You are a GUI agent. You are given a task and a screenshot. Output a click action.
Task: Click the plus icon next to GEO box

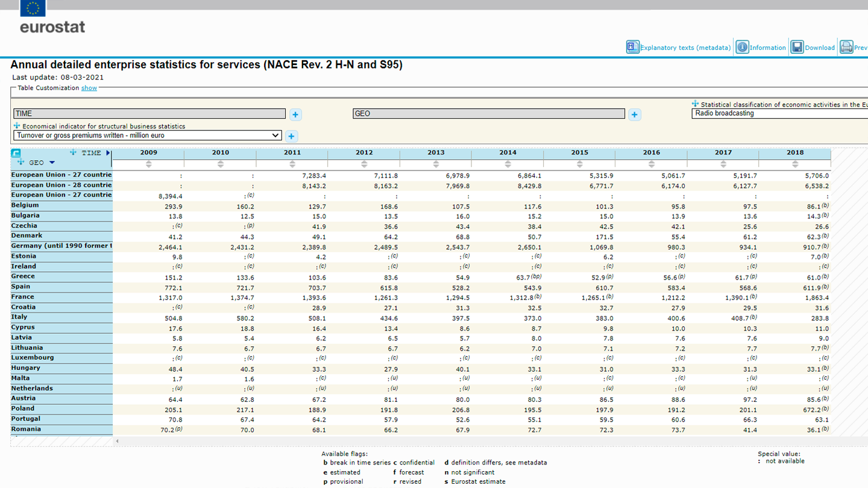634,114
